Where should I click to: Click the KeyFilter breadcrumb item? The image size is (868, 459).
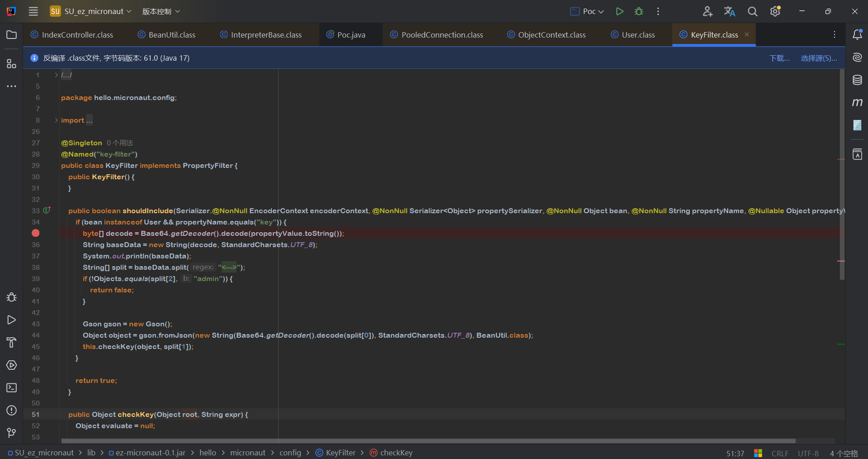[x=335, y=453]
